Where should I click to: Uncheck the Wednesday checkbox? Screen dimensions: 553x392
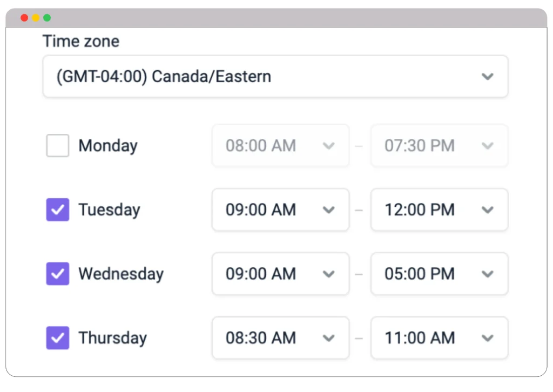[57, 274]
